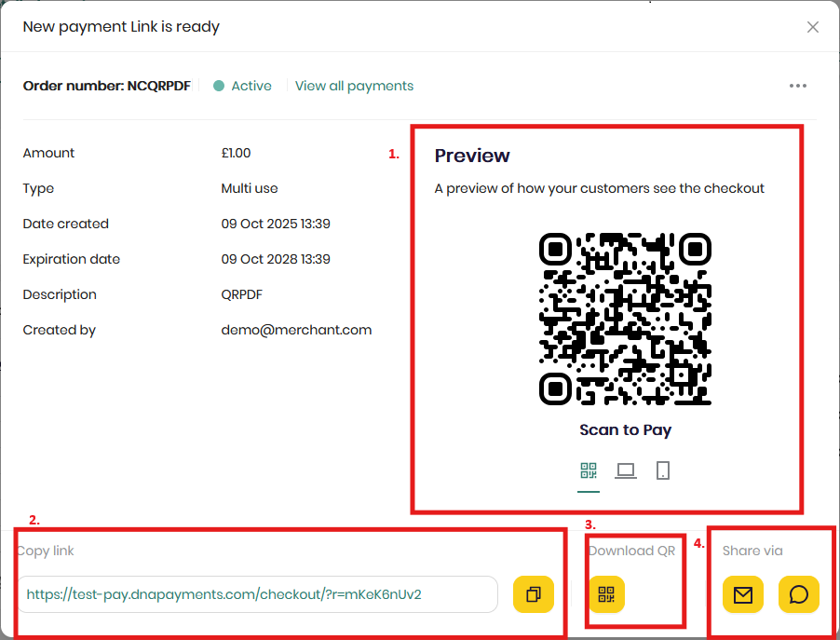Click the Preview heading

pyautogui.click(x=472, y=156)
